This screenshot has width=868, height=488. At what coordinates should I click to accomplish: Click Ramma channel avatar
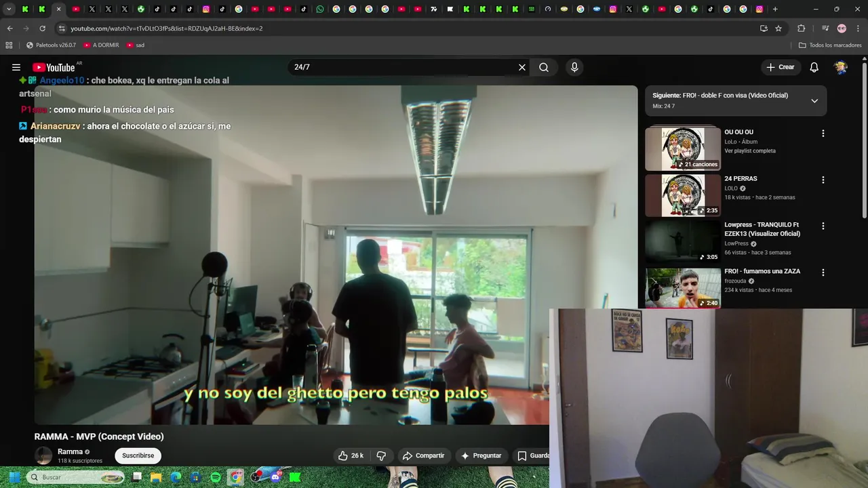[x=43, y=455]
